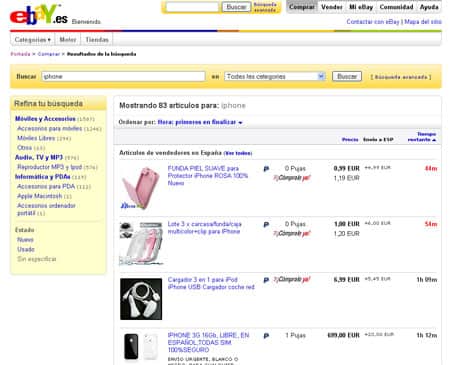Click Cómpralo ya icon on pink funda listing
Screen dimensions: 450x365
point(292,178)
